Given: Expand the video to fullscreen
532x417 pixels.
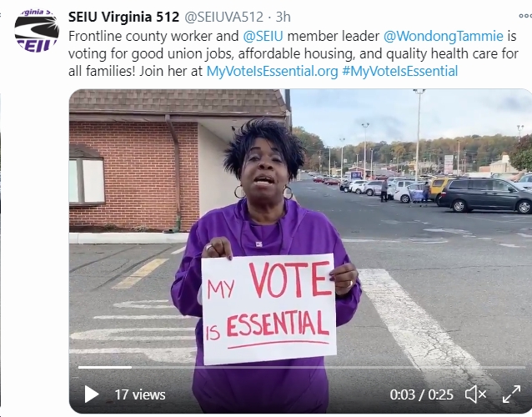Looking at the screenshot, I should coord(511,394).
